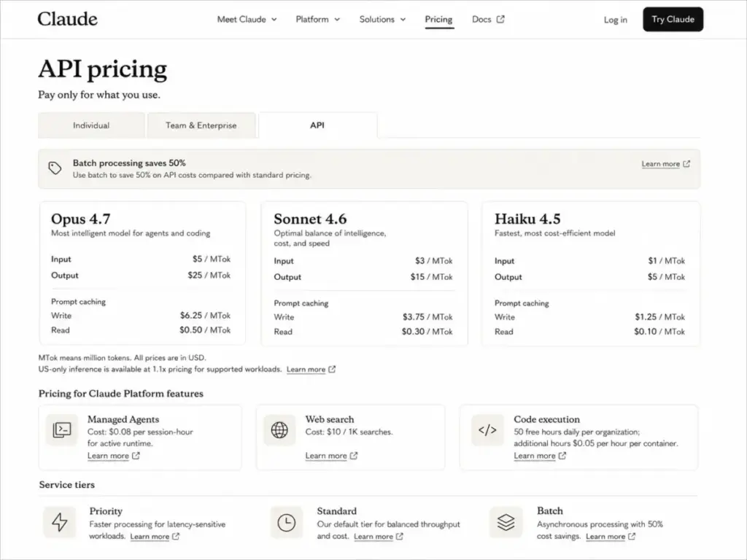Open Batch tier Learn more link

point(605,537)
